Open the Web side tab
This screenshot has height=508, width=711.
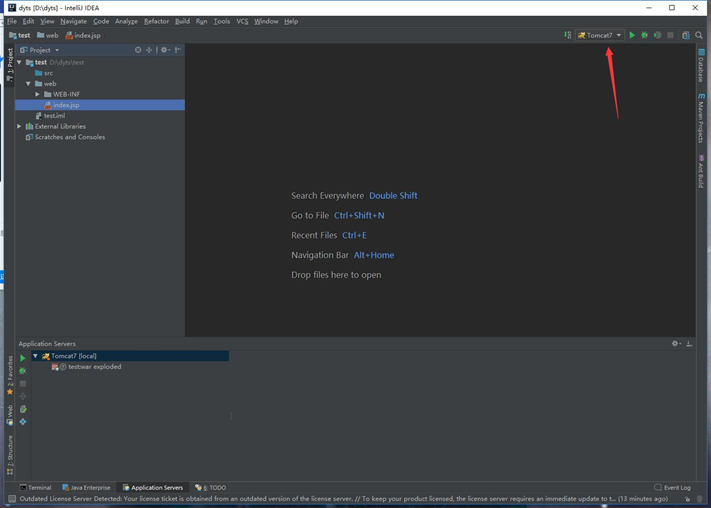coord(10,415)
